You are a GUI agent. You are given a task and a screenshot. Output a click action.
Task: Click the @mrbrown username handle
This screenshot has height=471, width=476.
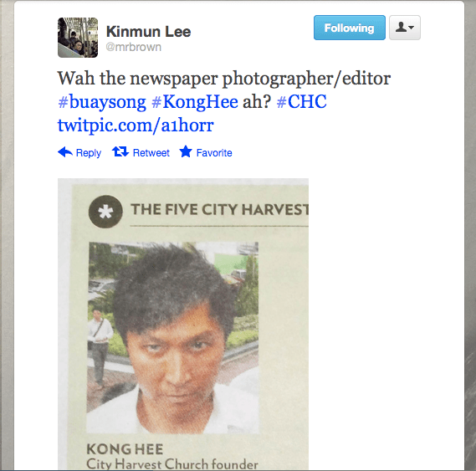[134, 47]
